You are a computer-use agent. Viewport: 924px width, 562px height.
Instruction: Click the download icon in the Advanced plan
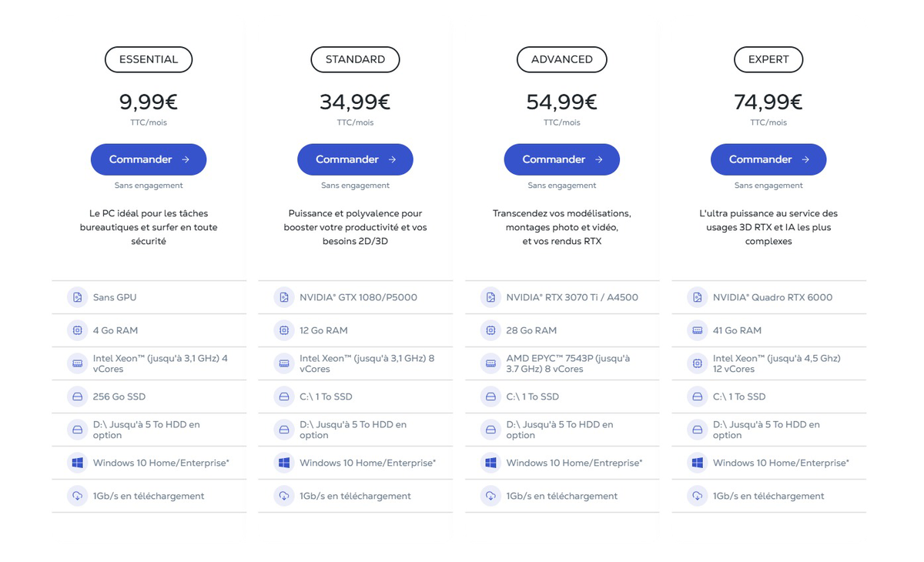[490, 496]
